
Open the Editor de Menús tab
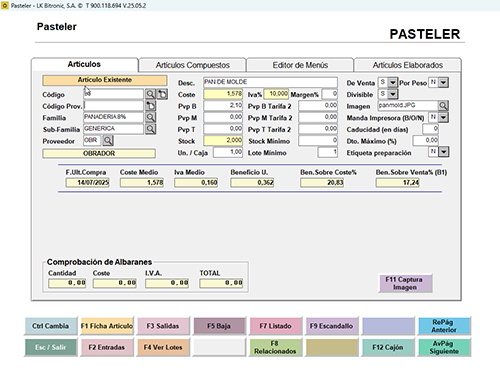coord(300,65)
